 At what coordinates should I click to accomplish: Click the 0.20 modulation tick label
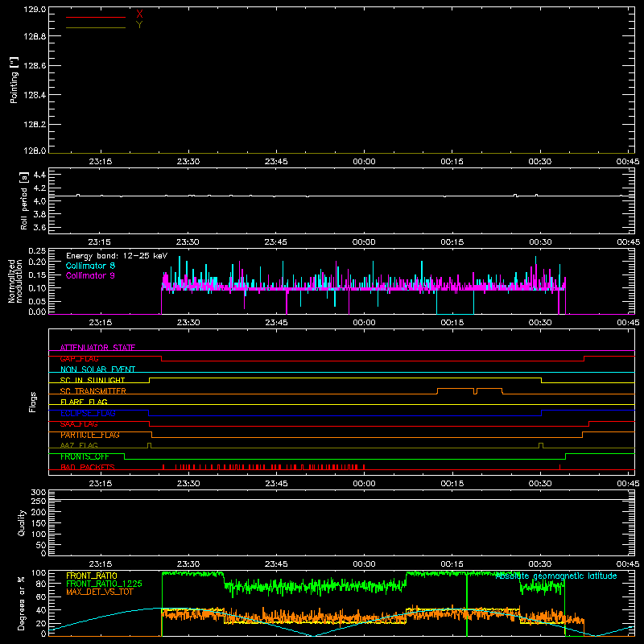click(x=37, y=262)
